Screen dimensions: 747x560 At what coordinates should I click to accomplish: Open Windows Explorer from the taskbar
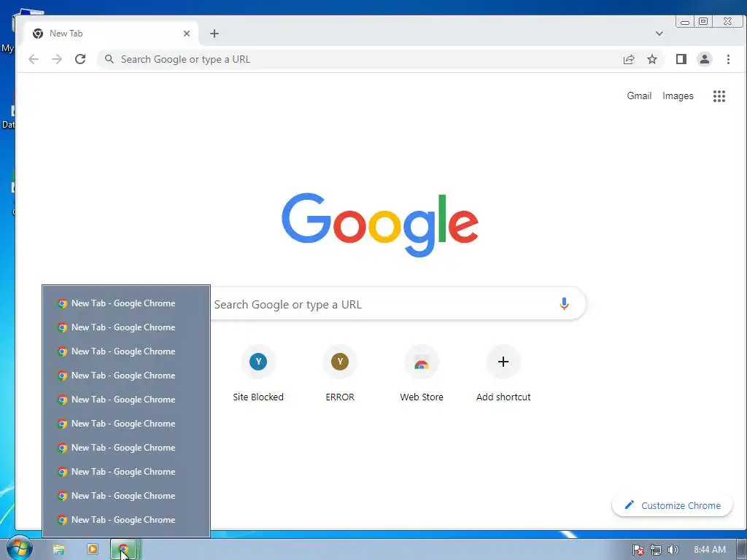tap(58, 550)
